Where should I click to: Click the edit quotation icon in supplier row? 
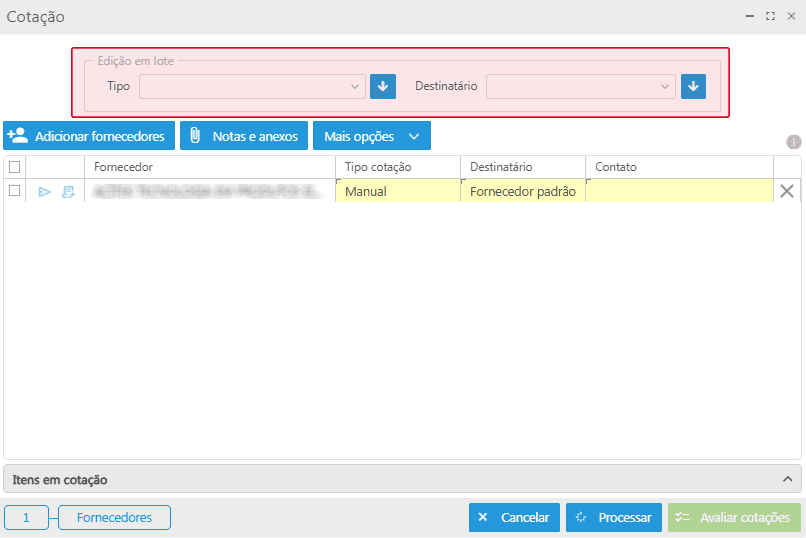(x=68, y=192)
